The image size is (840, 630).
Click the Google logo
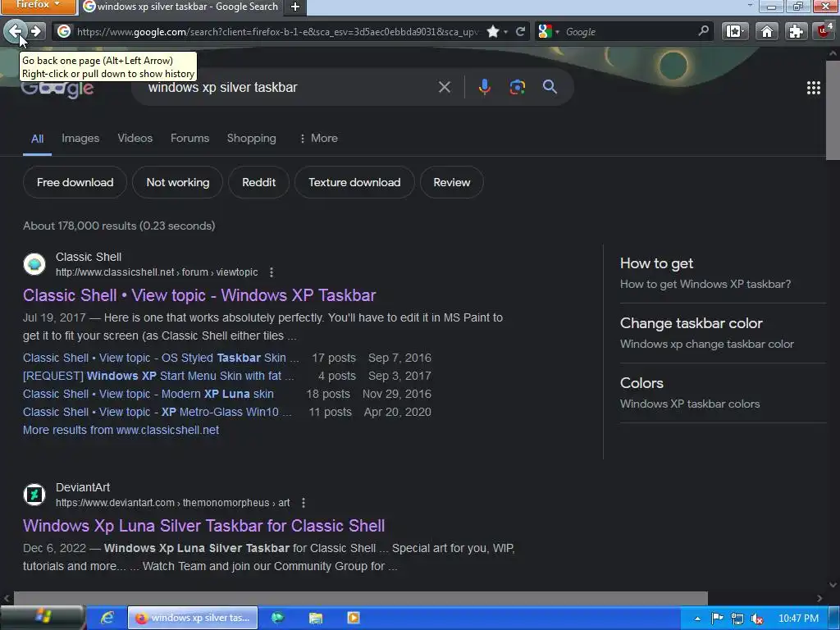tap(57, 89)
